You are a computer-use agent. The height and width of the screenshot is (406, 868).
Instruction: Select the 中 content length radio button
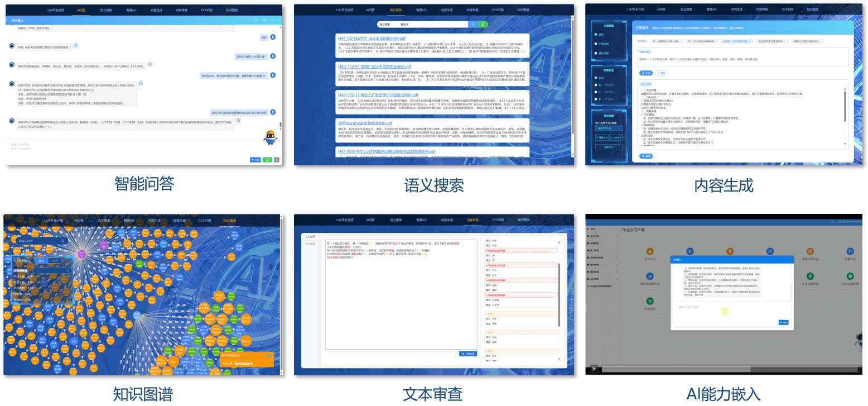(x=596, y=92)
